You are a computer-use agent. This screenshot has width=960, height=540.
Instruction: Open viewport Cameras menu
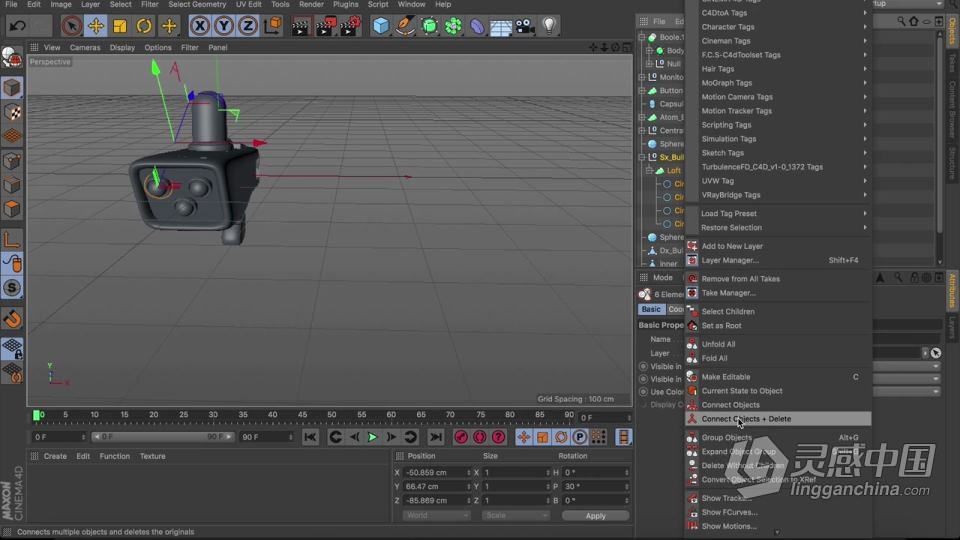84,47
